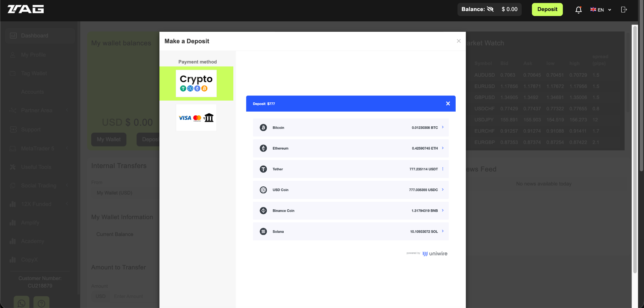The width and height of the screenshot is (644, 308).
Task: Expand the Partner Area menu
Action: tap(37, 110)
